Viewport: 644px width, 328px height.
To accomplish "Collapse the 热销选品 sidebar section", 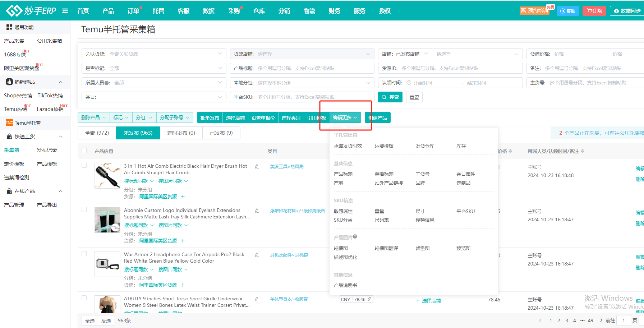I will [60, 82].
